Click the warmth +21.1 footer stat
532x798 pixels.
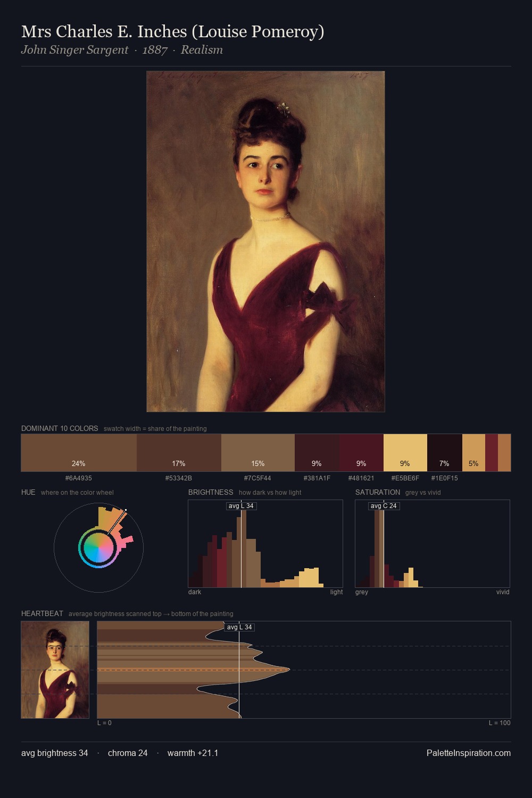193,753
